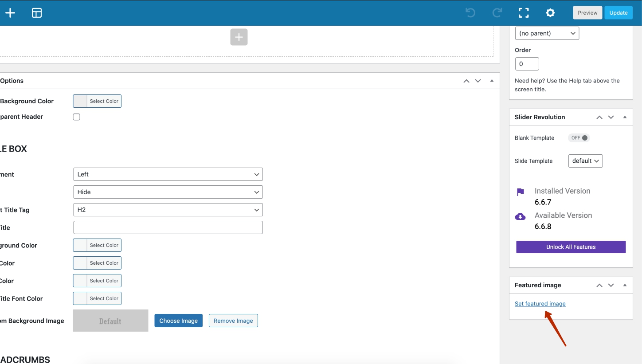
Task: Toggle fullscreen mode icon
Action: [x=524, y=13]
